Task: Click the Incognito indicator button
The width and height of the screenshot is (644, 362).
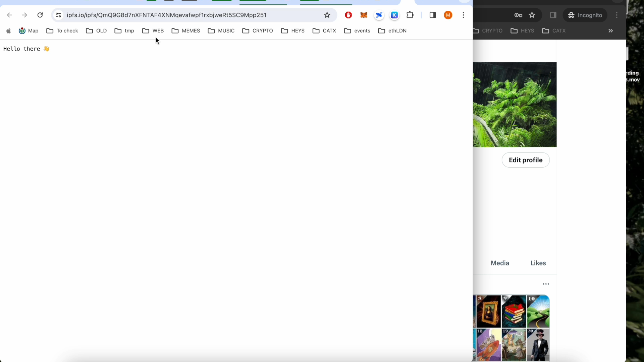Action: [585, 15]
